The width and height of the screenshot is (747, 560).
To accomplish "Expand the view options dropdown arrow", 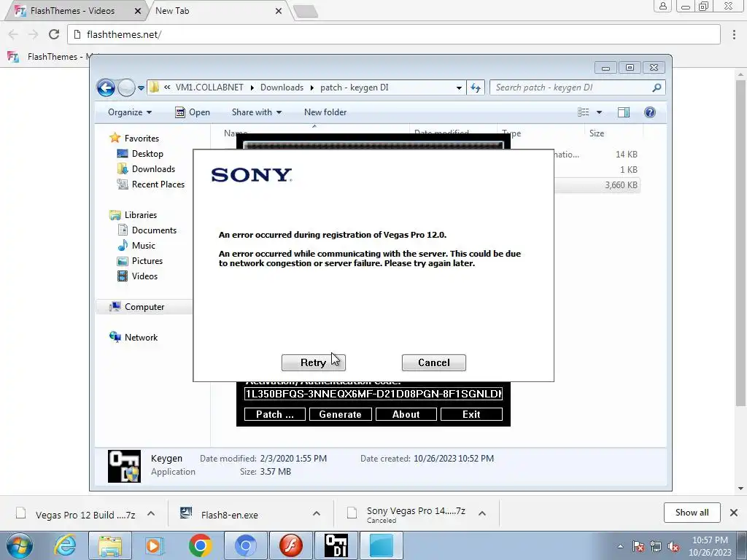I will [x=600, y=112].
